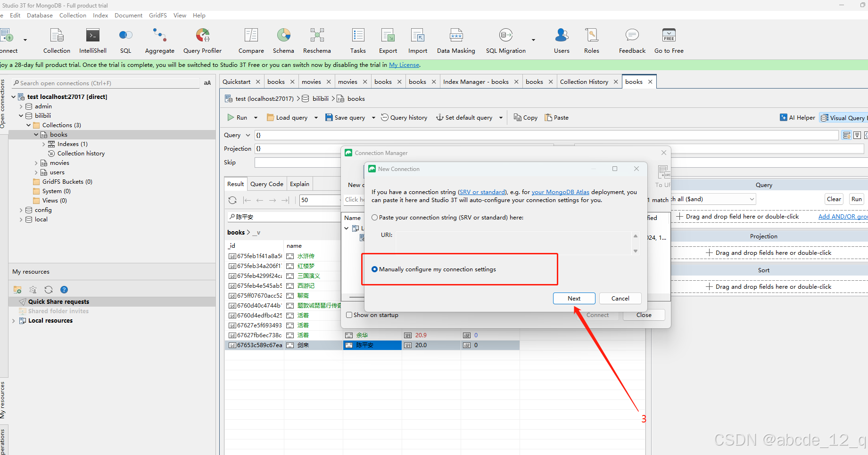The image size is (868, 455).
Task: Expand the local database node
Action: [x=21, y=219]
